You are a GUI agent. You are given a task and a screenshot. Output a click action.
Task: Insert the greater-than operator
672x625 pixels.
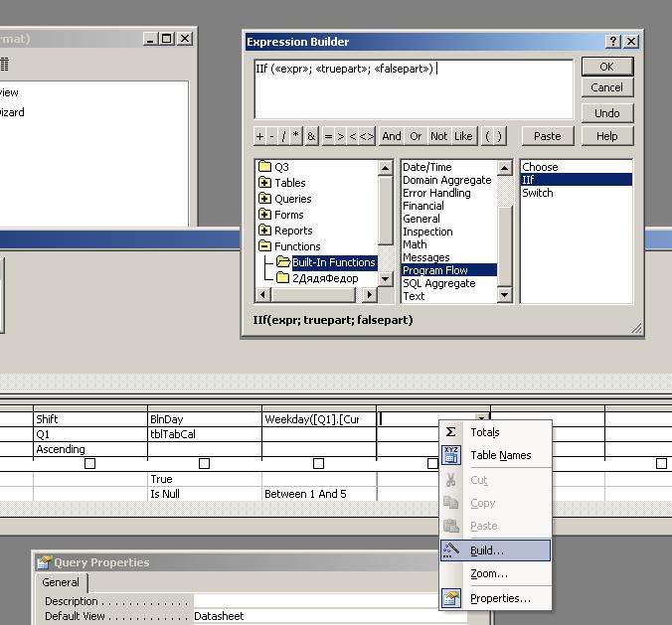pos(341,136)
